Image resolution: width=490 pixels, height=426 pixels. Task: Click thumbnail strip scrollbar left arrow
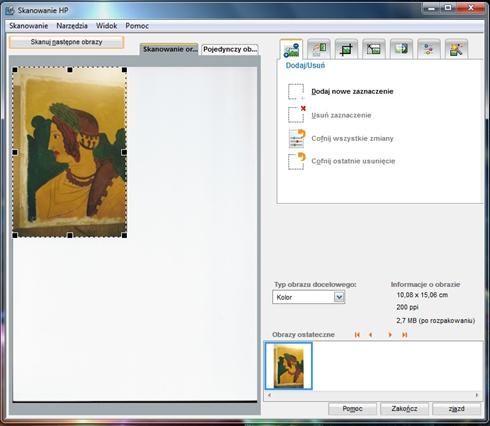pos(269,395)
